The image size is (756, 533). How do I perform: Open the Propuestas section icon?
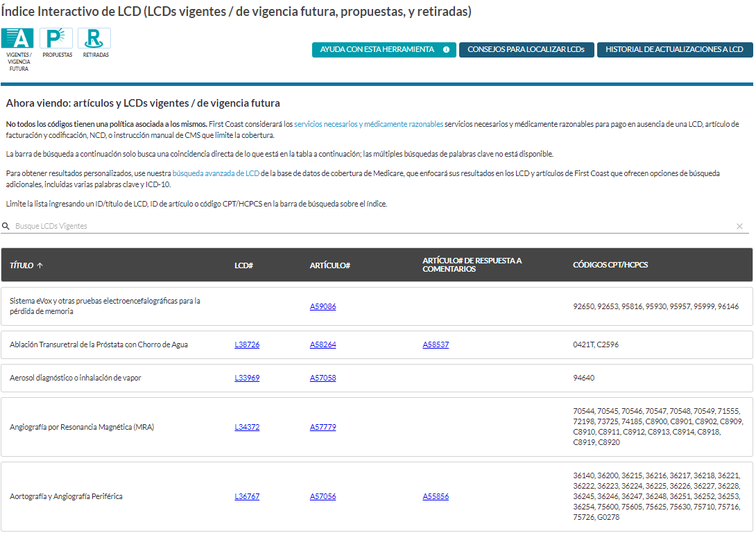point(55,39)
